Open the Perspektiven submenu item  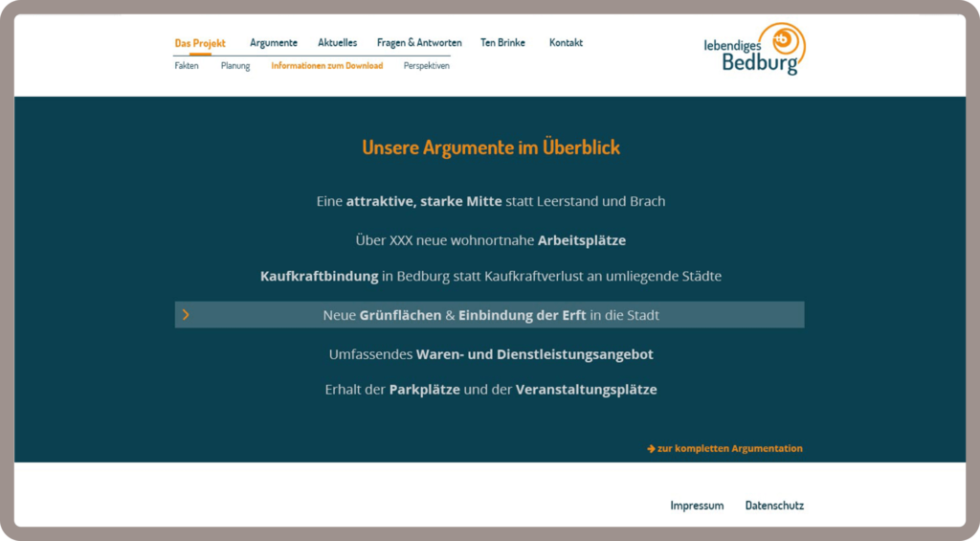coord(426,66)
